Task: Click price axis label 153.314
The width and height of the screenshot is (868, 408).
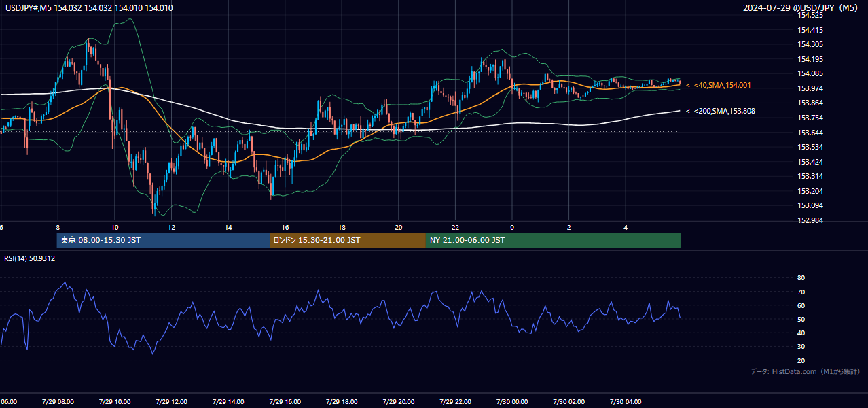Action: click(810, 176)
